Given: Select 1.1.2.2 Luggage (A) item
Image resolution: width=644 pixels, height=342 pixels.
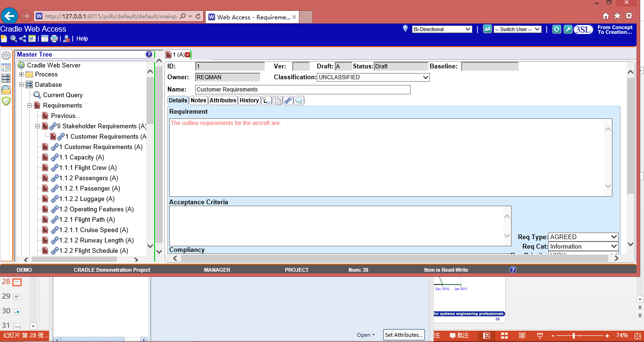Looking at the screenshot, I should [x=87, y=199].
